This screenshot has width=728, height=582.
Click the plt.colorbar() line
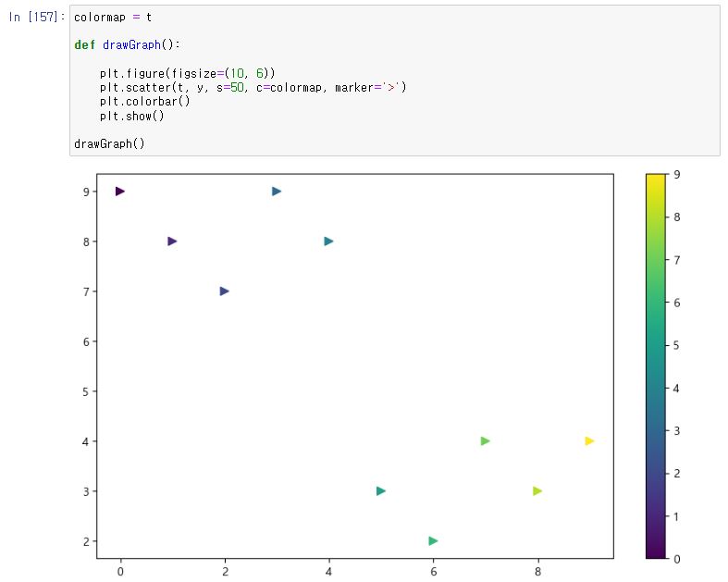click(145, 101)
